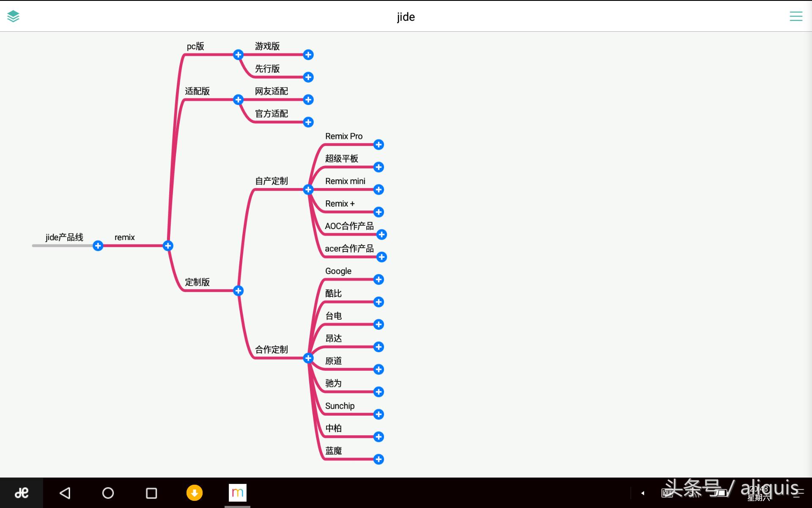Open the orange download app in taskbar
Image resolution: width=812 pixels, height=508 pixels.
coord(195,493)
